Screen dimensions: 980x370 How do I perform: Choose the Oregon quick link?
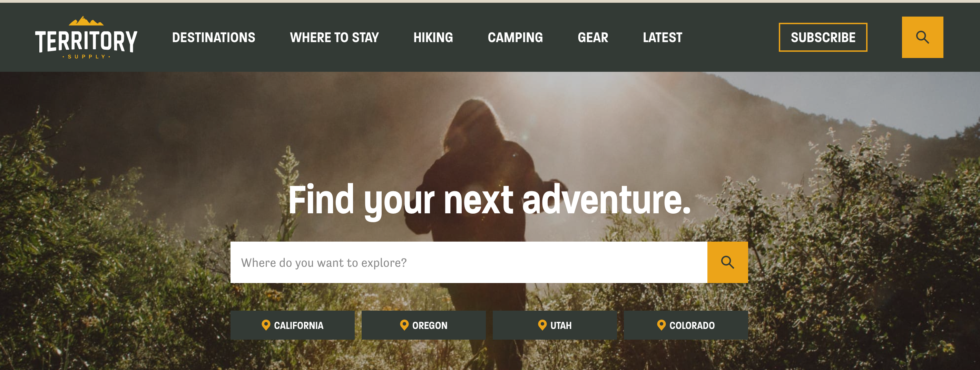(x=423, y=325)
